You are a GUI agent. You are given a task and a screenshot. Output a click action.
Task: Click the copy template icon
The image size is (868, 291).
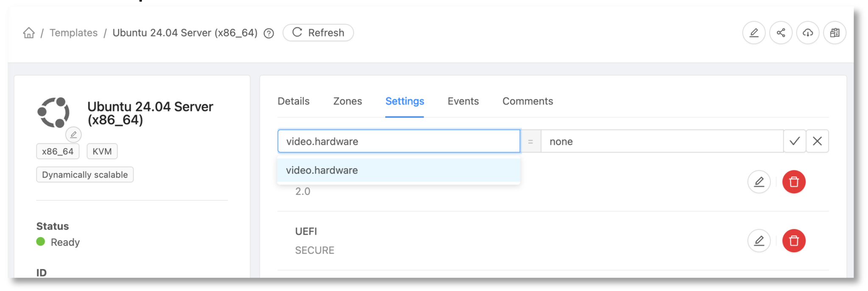click(835, 33)
